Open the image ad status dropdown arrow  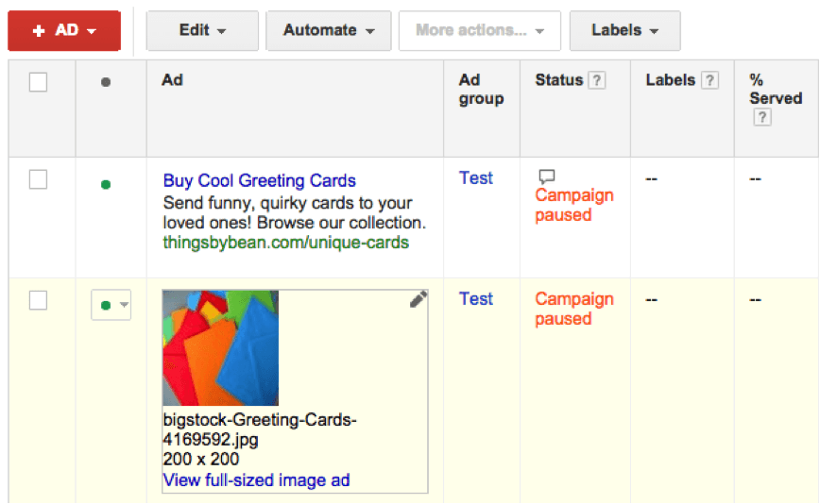(125, 306)
